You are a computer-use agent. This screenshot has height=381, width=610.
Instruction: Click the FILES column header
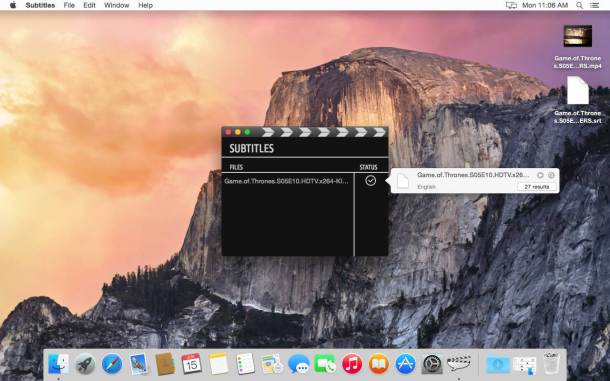236,167
